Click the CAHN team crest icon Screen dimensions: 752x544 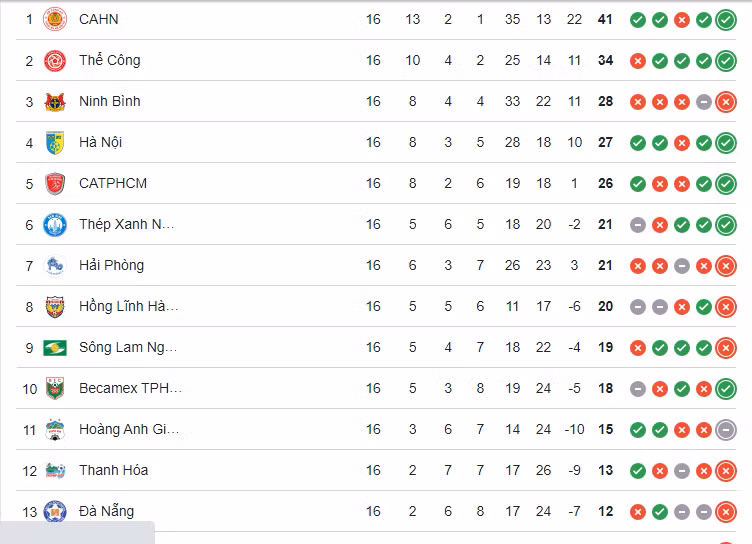click(55, 19)
